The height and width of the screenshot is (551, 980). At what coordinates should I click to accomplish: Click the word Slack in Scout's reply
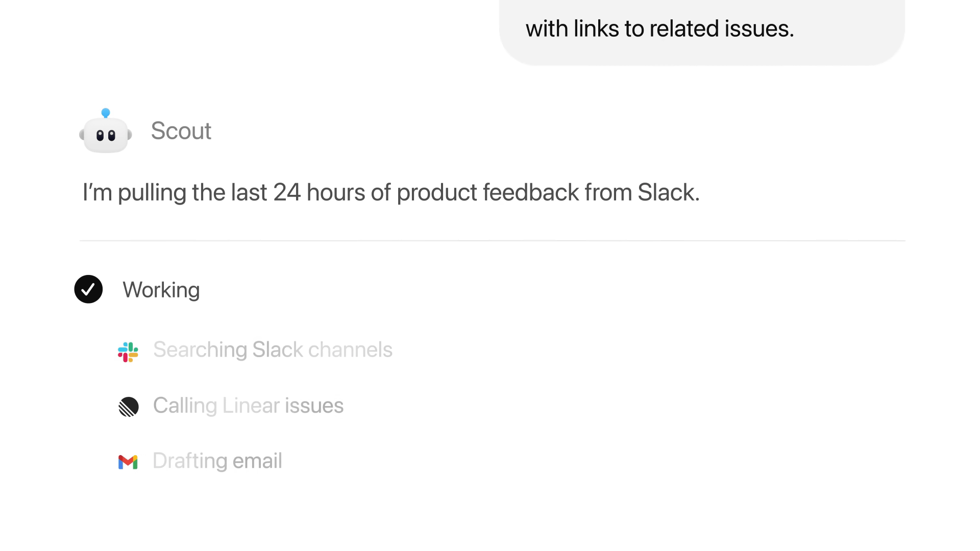coord(668,192)
